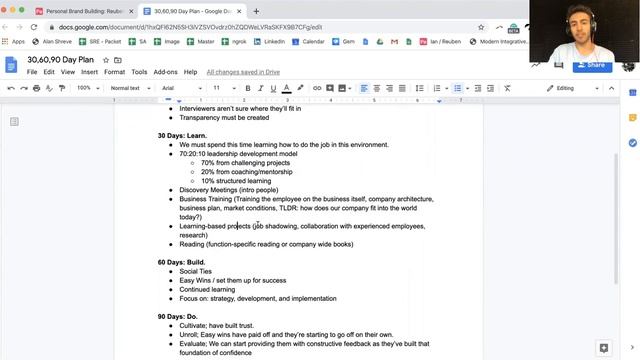The width and height of the screenshot is (640, 360).
Task: Click the Insert link icon
Action: coord(317,88)
